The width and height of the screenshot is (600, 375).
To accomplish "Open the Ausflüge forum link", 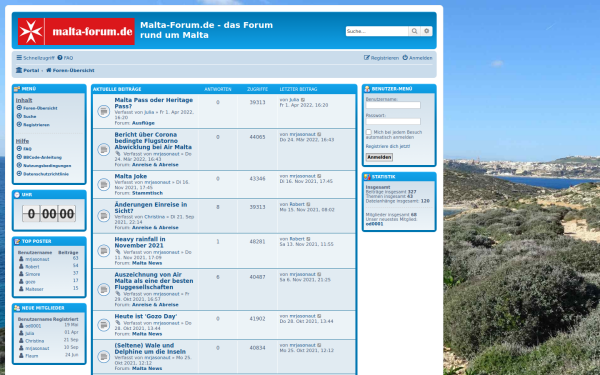I will (143, 123).
